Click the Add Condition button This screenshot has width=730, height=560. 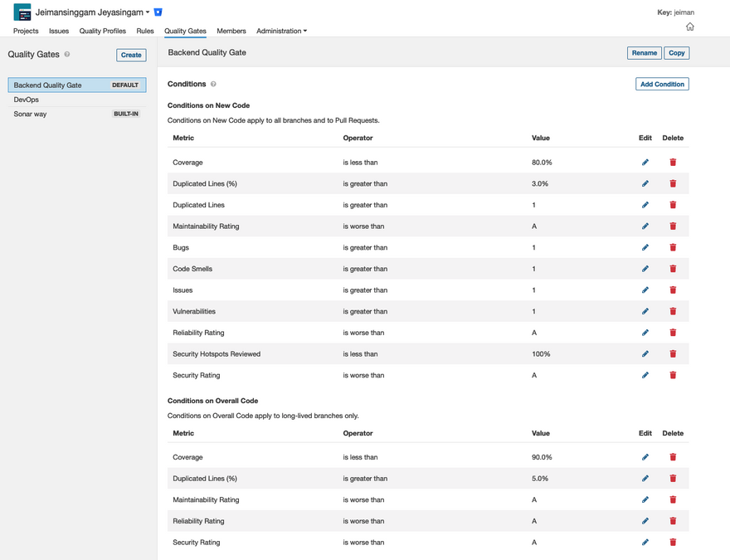(x=662, y=84)
